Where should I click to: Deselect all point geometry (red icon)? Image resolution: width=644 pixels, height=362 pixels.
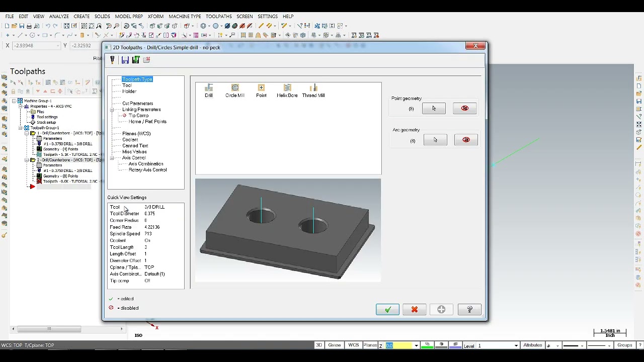(x=465, y=108)
